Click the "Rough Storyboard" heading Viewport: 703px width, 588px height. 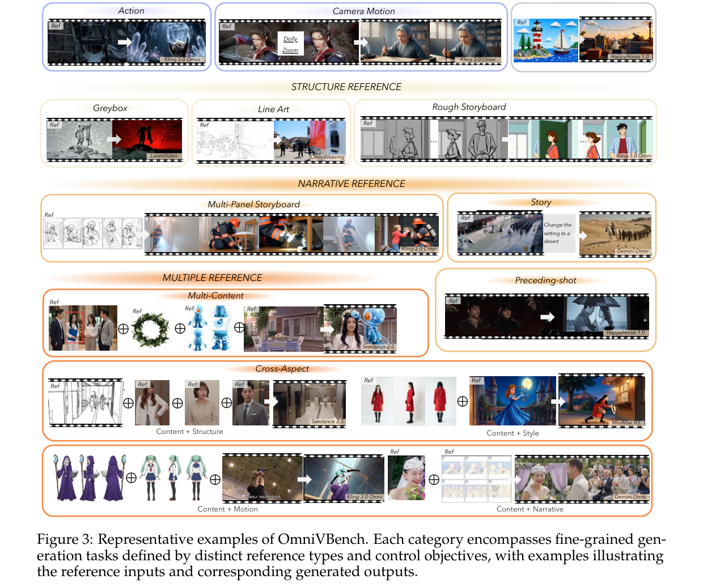469,107
